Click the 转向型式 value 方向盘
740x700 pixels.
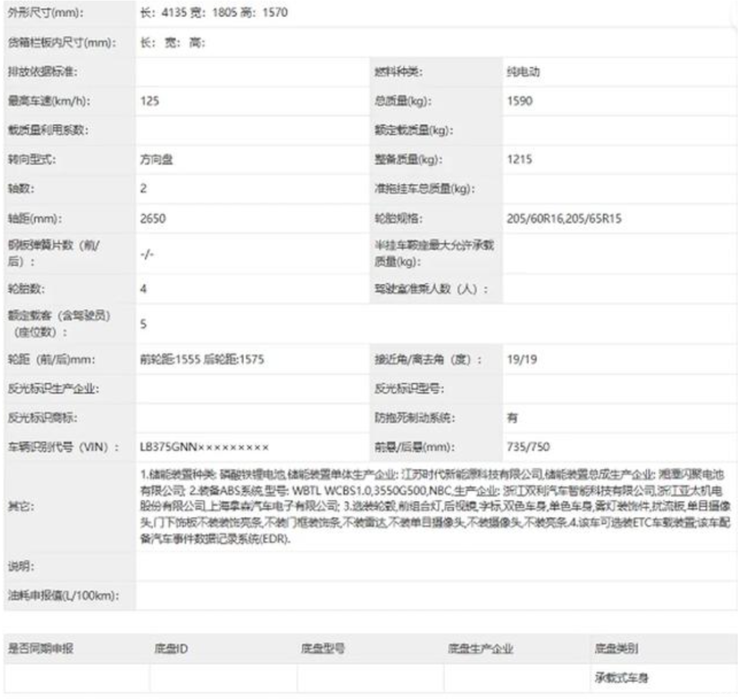coord(156,160)
